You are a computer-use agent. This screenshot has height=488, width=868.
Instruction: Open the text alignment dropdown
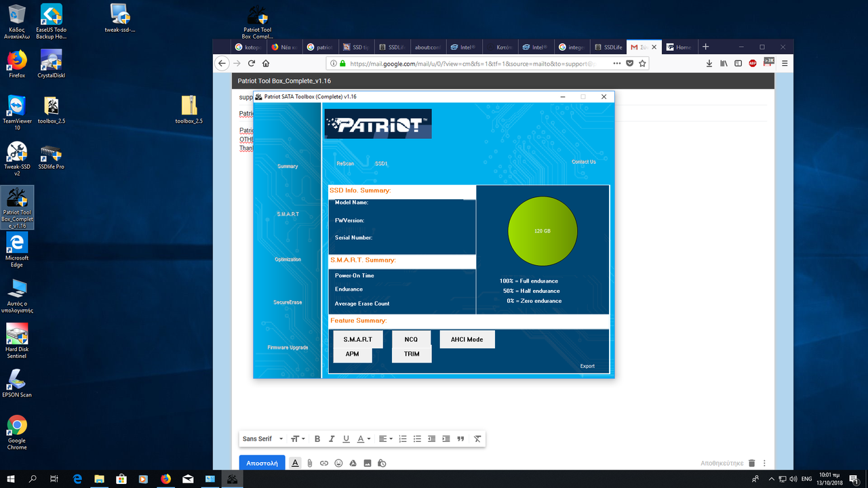click(x=385, y=439)
